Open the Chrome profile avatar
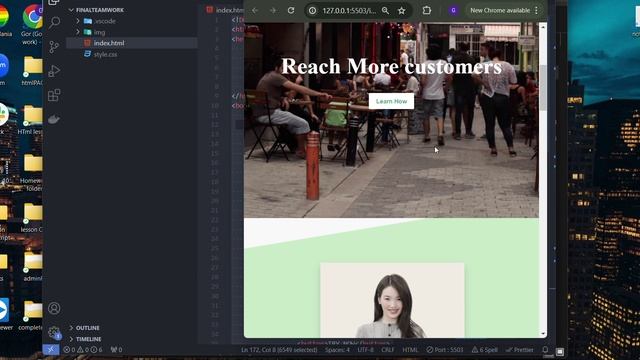Screen dimensions: 640x360 pos(453,10)
